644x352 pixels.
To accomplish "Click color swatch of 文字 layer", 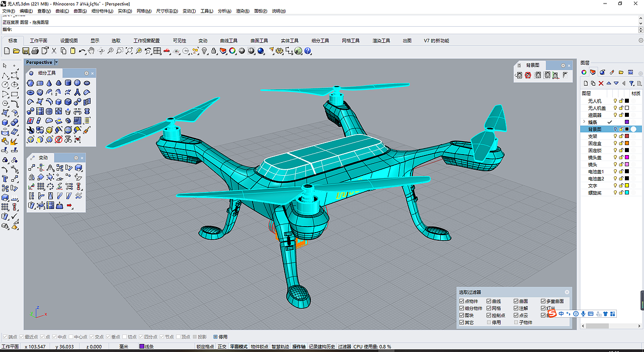I will [x=627, y=185].
